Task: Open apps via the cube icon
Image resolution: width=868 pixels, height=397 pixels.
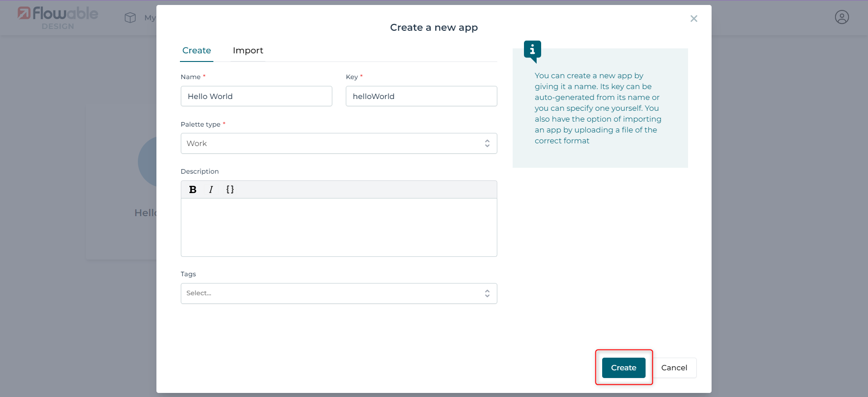Action: coord(130,18)
